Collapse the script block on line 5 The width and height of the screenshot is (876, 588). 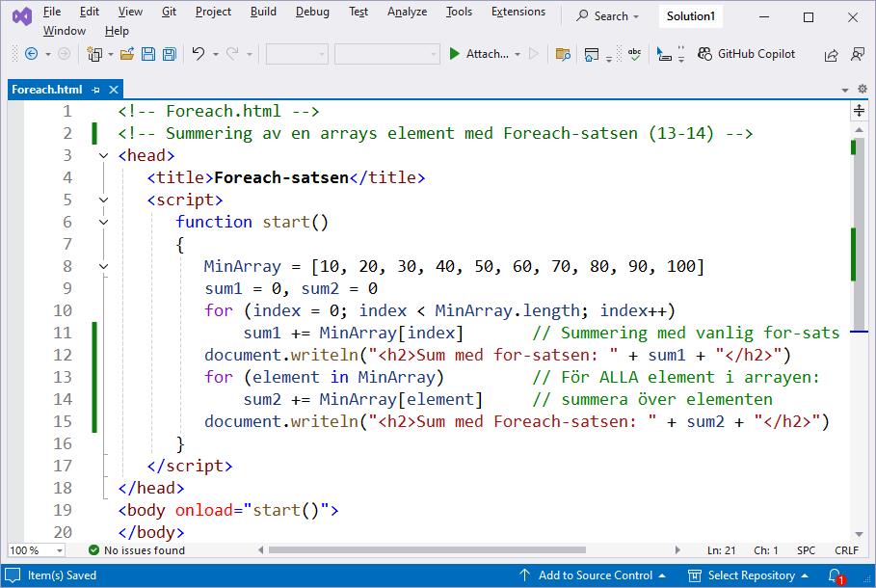point(104,200)
